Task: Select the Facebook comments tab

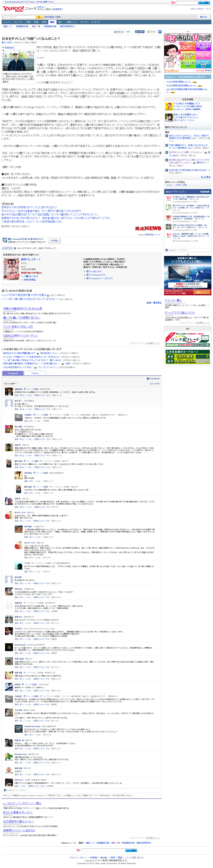Action: coord(13,373)
